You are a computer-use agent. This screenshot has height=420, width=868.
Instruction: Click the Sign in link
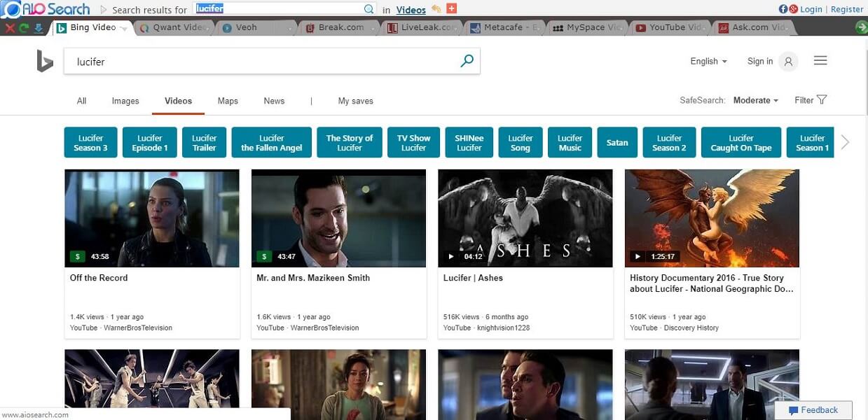pos(760,62)
